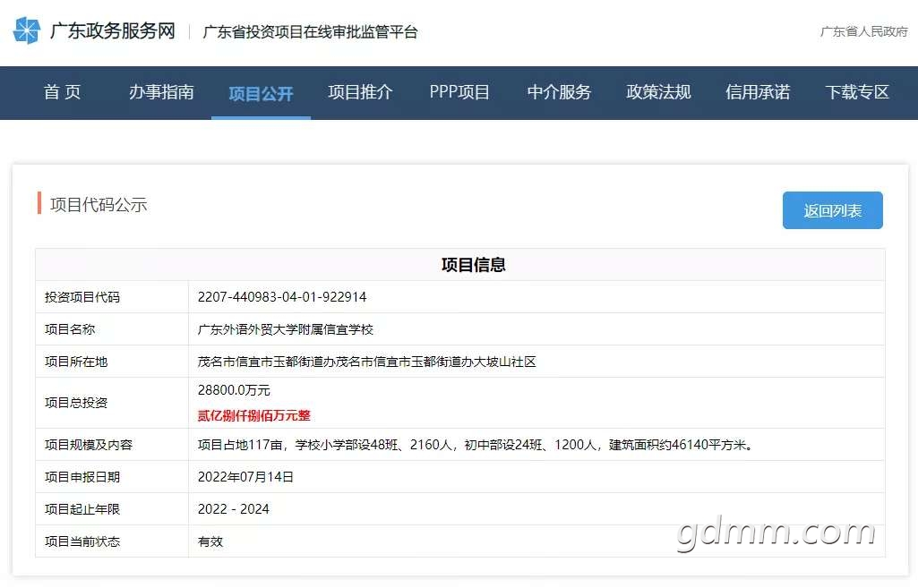918x588 pixels.
Task: Navigate to 中介服务
Action: click(x=559, y=92)
